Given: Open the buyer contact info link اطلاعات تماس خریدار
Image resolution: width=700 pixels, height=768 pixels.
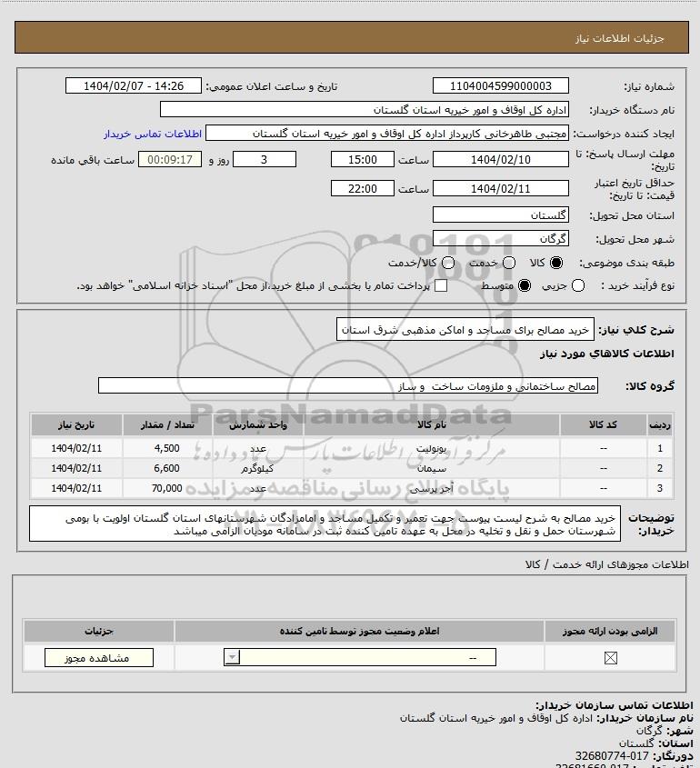Looking at the screenshot, I should pos(153,134).
